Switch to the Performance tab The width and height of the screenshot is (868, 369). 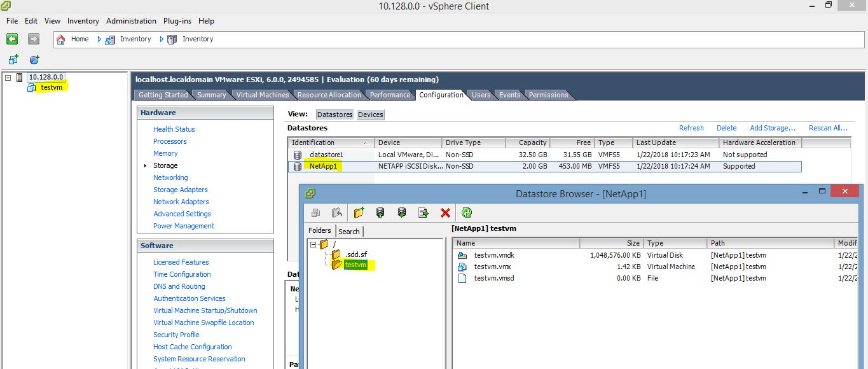click(390, 94)
